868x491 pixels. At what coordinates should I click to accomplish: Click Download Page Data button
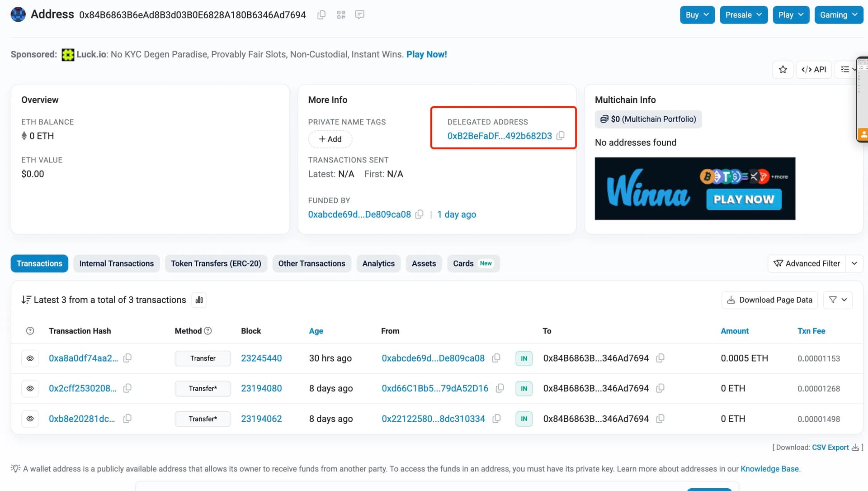pyautogui.click(x=769, y=300)
